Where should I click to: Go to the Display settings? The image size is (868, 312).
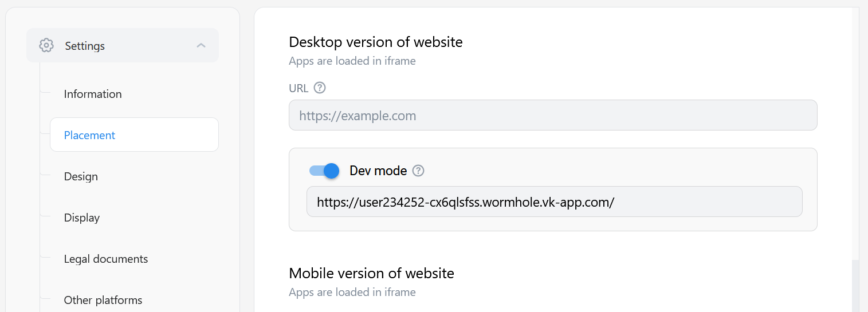click(x=82, y=218)
